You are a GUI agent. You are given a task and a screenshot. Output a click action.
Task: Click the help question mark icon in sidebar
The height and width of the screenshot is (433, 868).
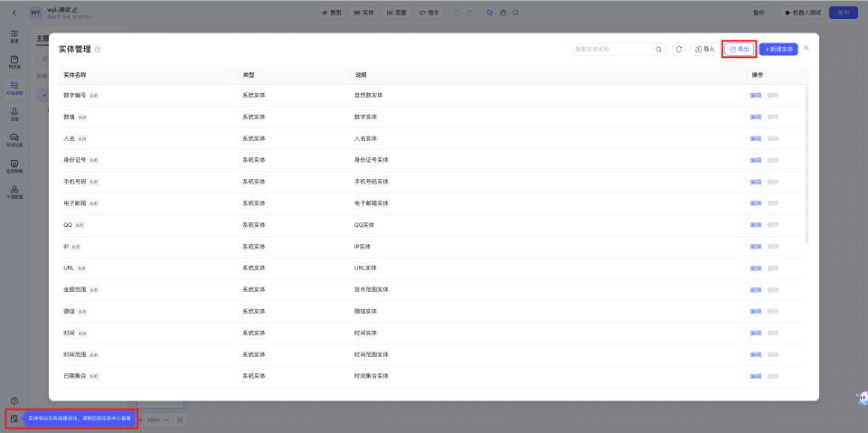click(14, 400)
